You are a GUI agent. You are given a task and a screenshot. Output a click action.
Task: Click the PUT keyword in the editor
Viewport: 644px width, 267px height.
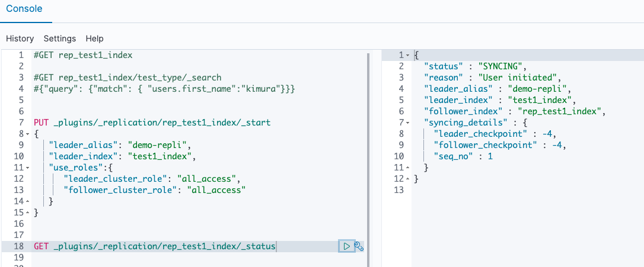(42, 123)
